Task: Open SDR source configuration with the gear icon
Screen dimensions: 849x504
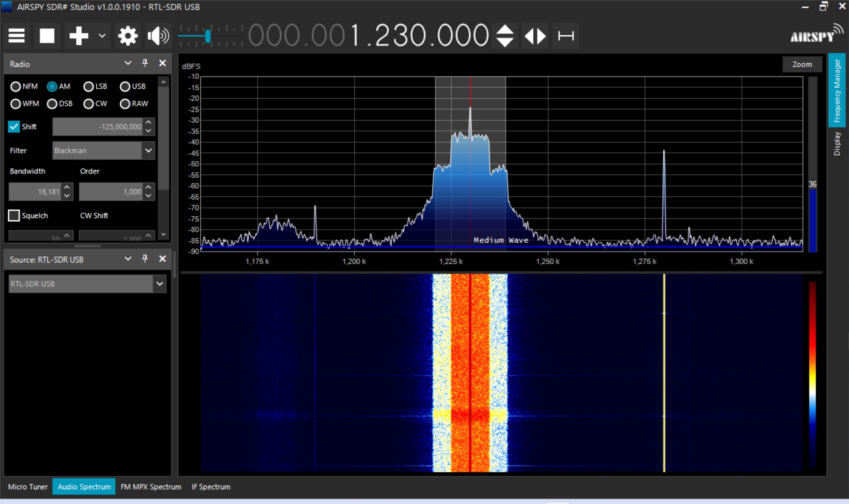Action: (x=128, y=35)
